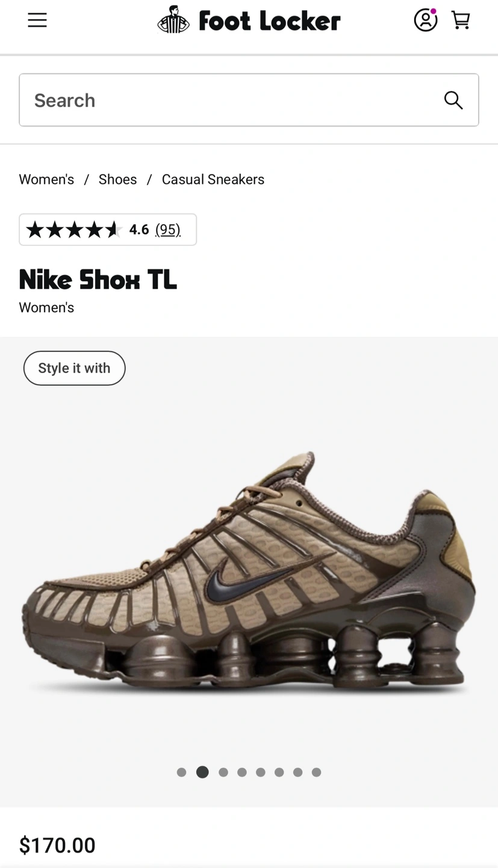Image resolution: width=498 pixels, height=868 pixels.
Task: Open the Shoes breadcrumb link
Action: (x=118, y=180)
